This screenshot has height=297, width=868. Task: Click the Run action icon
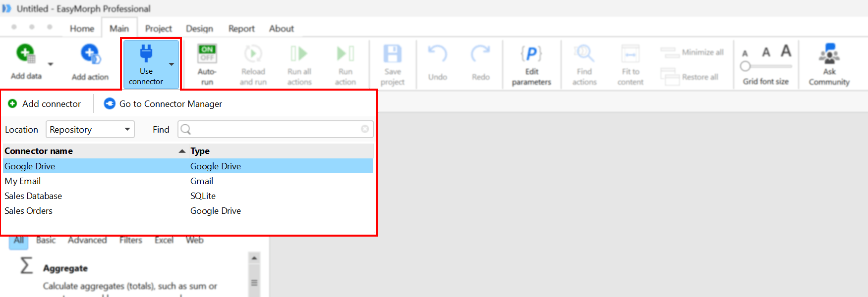(x=345, y=53)
